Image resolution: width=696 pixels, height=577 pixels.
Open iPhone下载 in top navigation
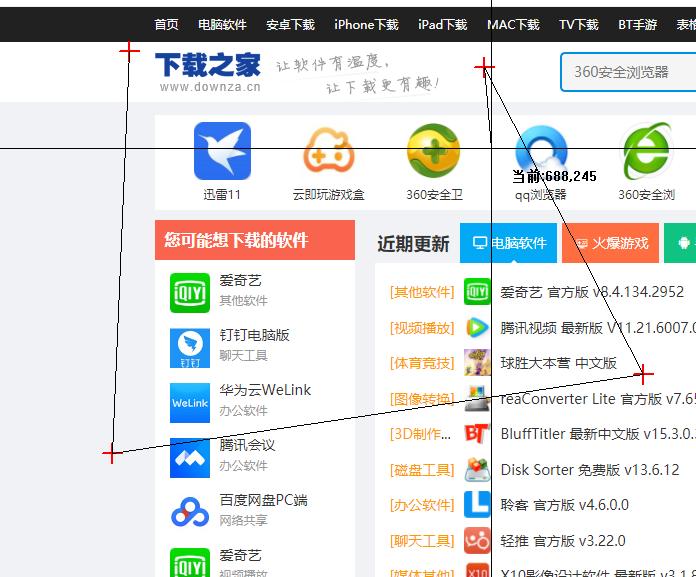[366, 24]
